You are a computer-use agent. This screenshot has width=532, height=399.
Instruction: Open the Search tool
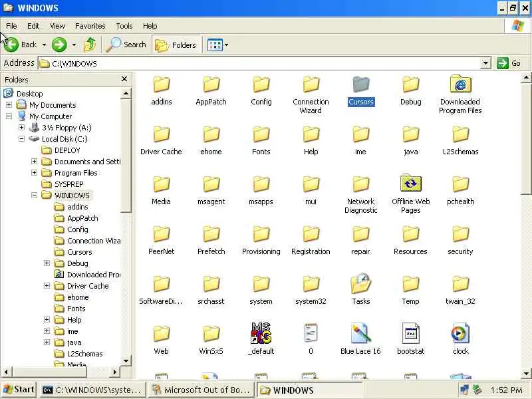click(126, 45)
